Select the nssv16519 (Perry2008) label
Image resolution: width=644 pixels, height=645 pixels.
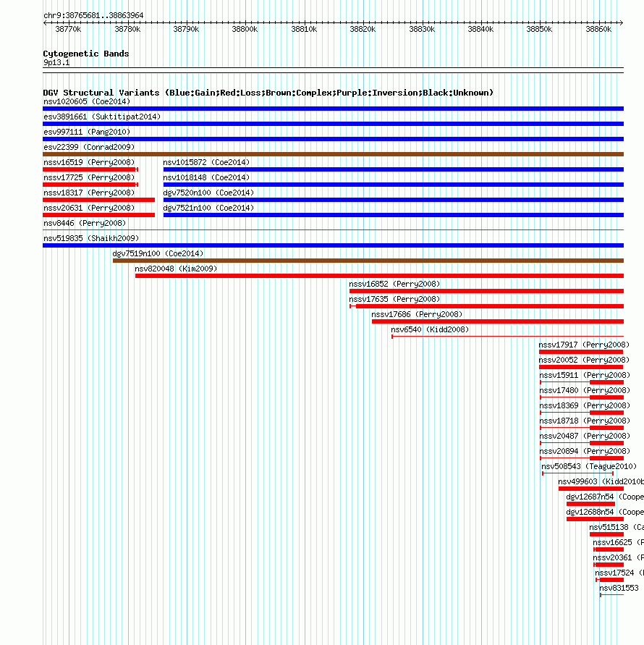click(x=89, y=162)
